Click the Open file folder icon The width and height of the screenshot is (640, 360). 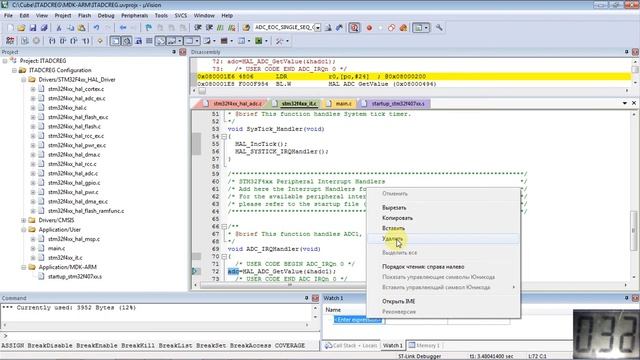coord(21,28)
